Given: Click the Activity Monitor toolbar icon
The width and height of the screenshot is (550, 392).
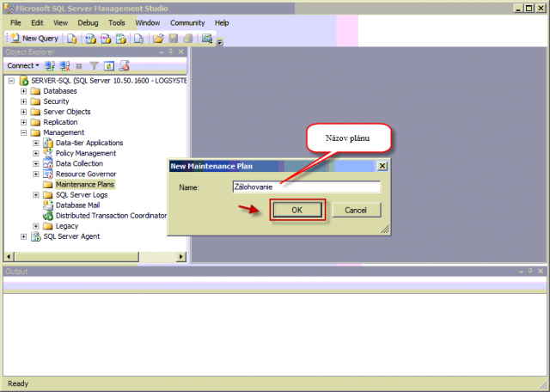Looking at the screenshot, I should [207, 38].
